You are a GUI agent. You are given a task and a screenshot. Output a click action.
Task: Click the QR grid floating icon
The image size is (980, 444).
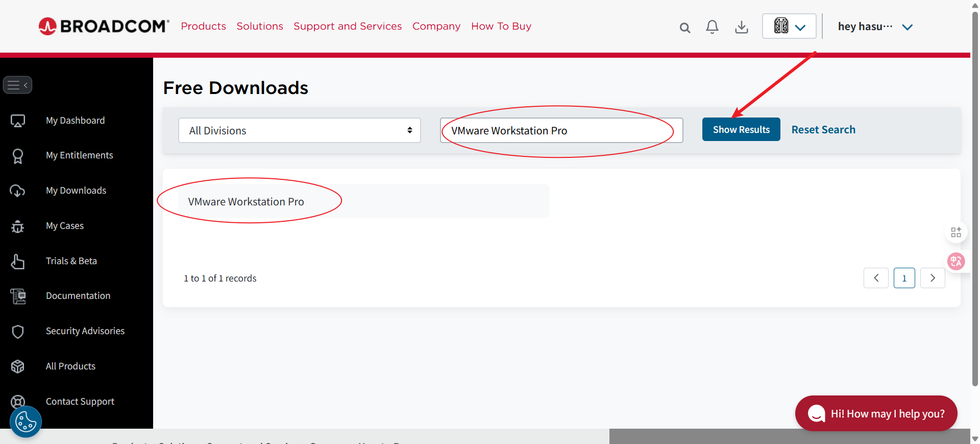[956, 232]
